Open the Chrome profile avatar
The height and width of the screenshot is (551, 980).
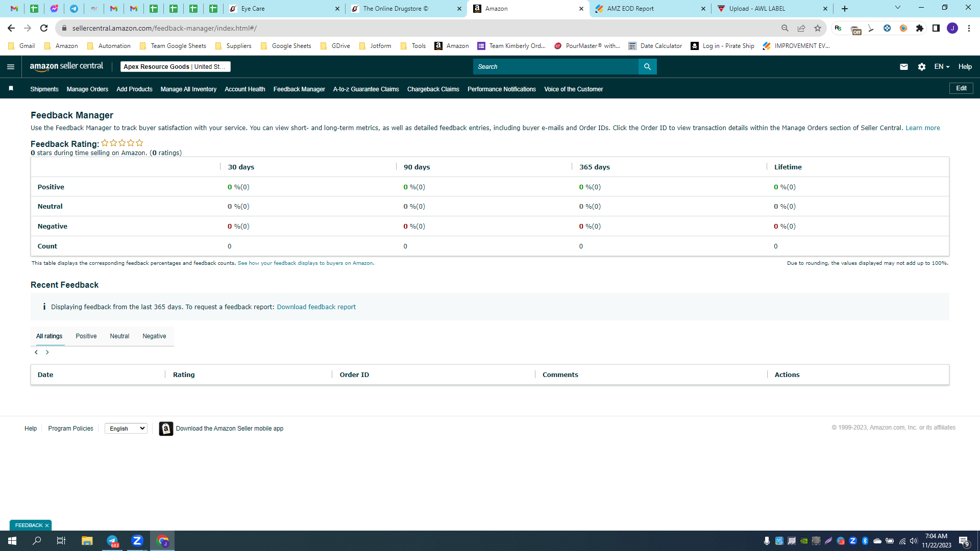pos(952,28)
